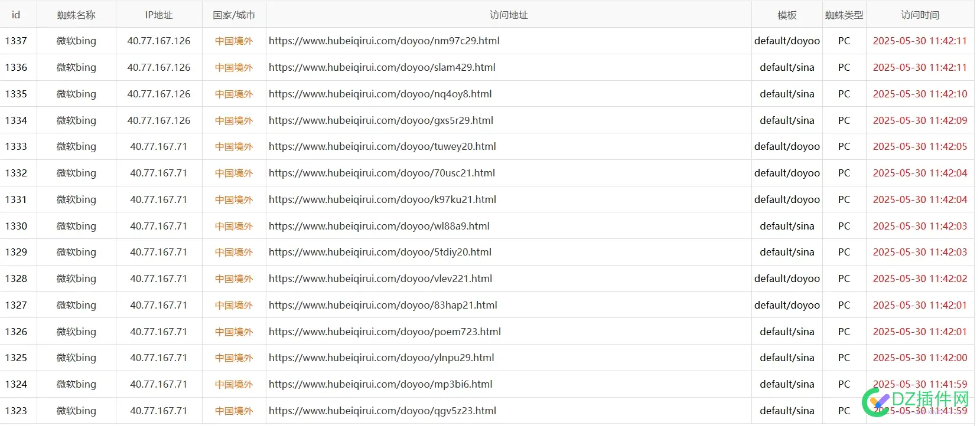
Task: Click default/doyoo template in row 1328
Action: [787, 278]
